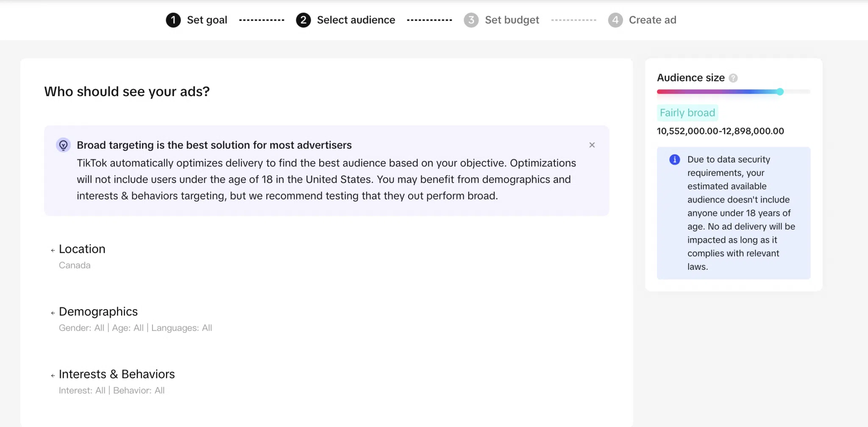The height and width of the screenshot is (427, 868).
Task: Click the Languages: All value
Action: point(181,328)
